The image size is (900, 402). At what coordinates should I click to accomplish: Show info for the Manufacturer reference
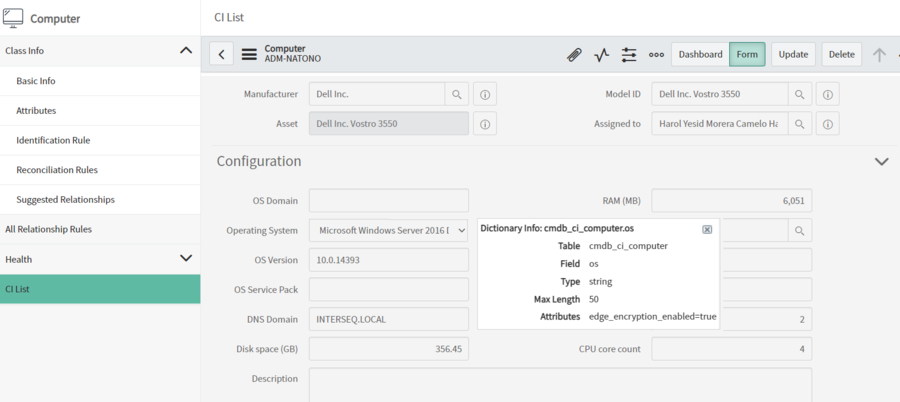click(x=485, y=94)
